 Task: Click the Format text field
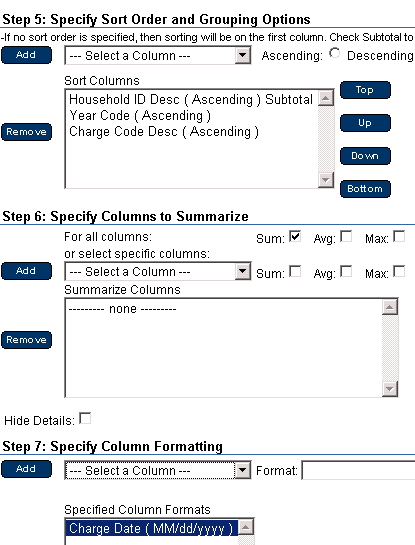(x=358, y=471)
